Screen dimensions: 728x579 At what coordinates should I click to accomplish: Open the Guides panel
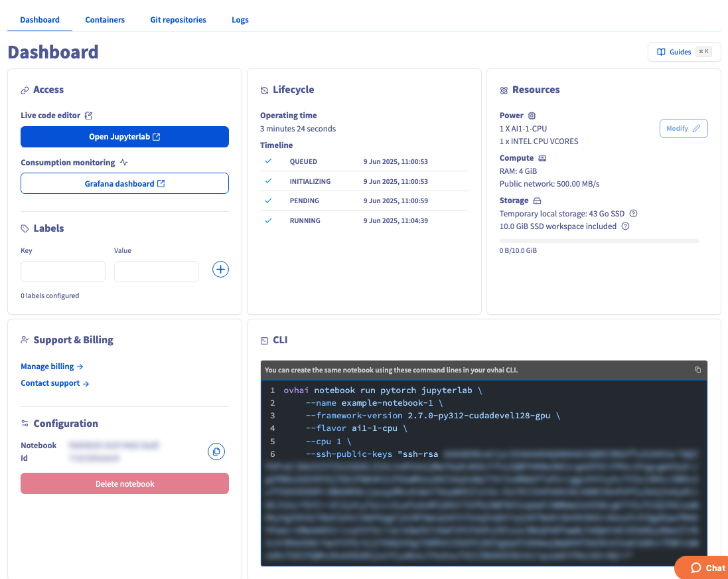[x=684, y=52]
